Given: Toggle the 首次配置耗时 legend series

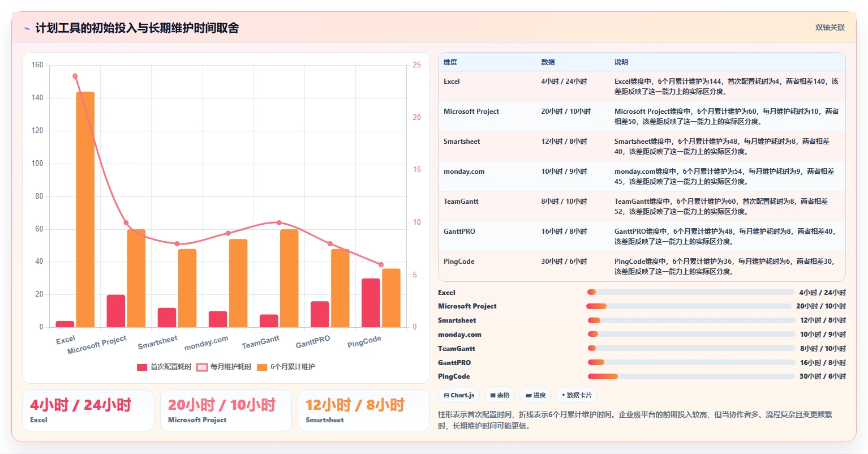Looking at the screenshot, I should click(x=164, y=367).
